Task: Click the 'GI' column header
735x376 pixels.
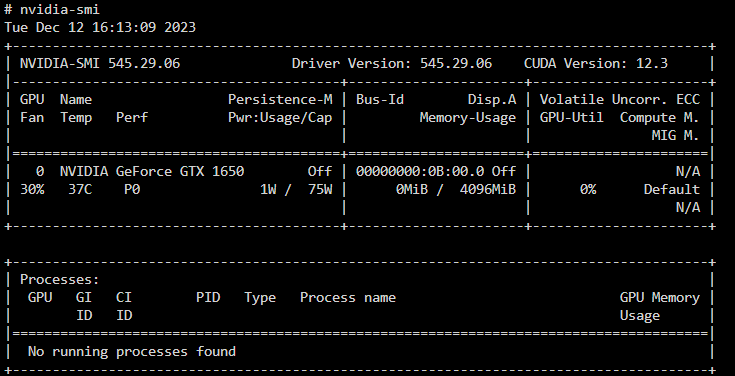Action: tap(84, 298)
